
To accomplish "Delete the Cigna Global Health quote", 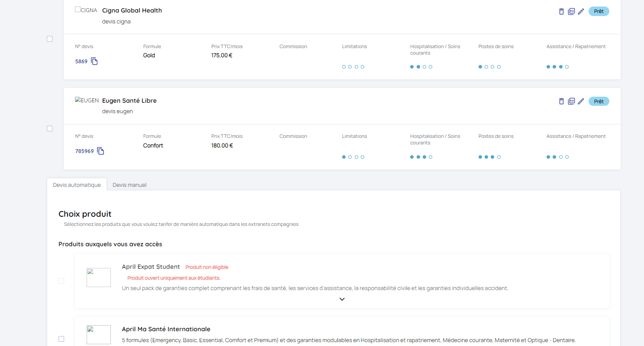I will pos(561,12).
